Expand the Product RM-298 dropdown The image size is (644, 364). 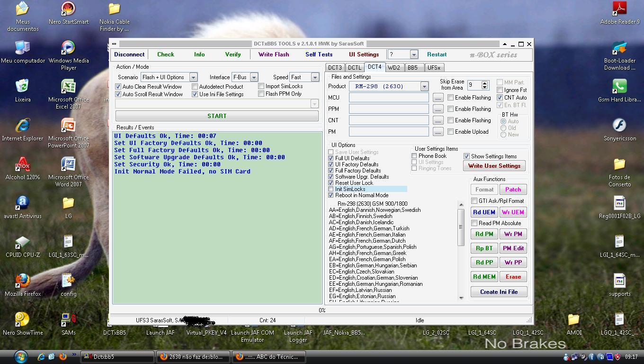[x=424, y=86]
